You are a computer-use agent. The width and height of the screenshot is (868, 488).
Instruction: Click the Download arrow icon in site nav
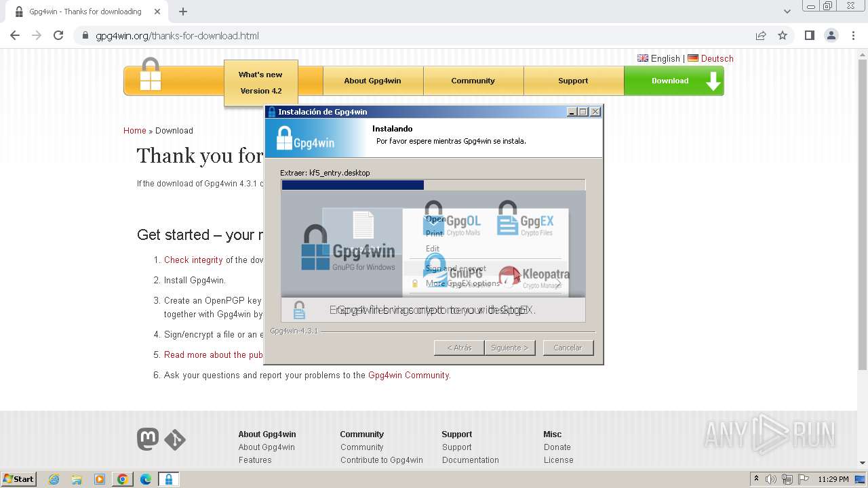713,81
